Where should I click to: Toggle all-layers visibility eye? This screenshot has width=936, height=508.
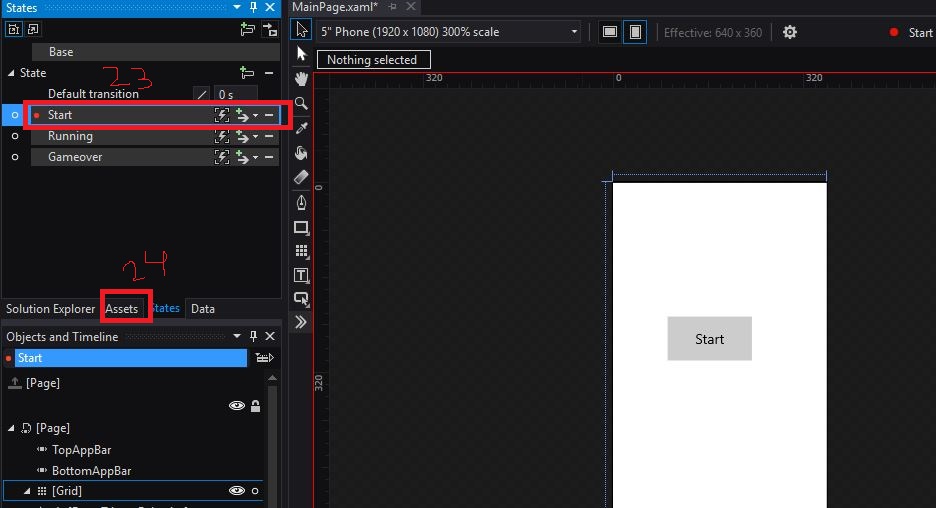[237, 406]
